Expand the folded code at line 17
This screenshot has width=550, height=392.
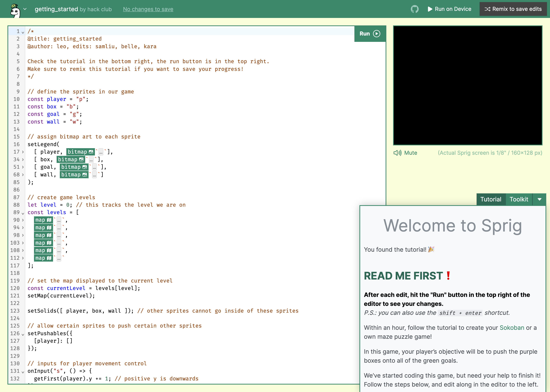(23, 152)
